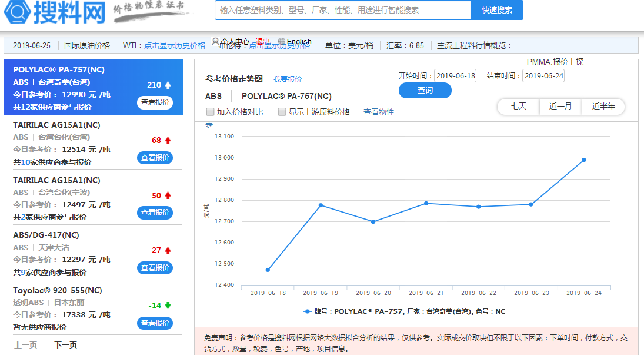Click the chart data point for 2019-06-23
This screenshot has height=355, width=644.
pyautogui.click(x=531, y=204)
